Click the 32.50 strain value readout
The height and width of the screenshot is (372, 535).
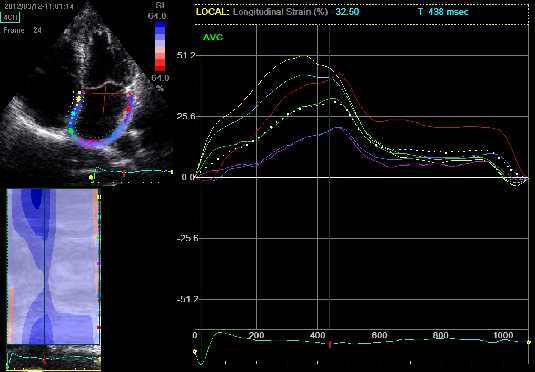coord(347,12)
